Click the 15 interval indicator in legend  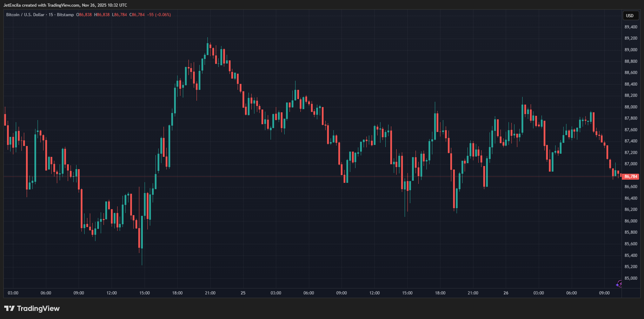click(x=51, y=15)
